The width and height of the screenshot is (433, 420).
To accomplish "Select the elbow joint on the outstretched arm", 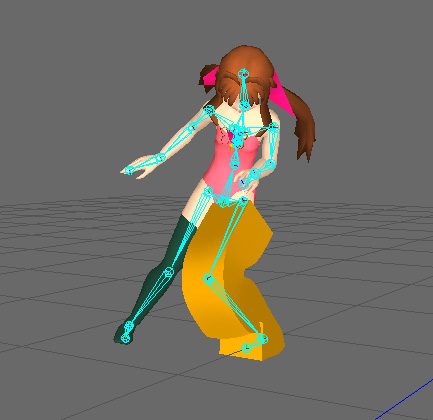I will [x=193, y=127].
